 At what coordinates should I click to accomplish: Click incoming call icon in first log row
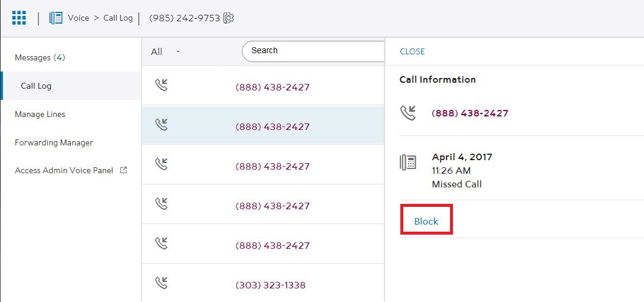point(161,85)
